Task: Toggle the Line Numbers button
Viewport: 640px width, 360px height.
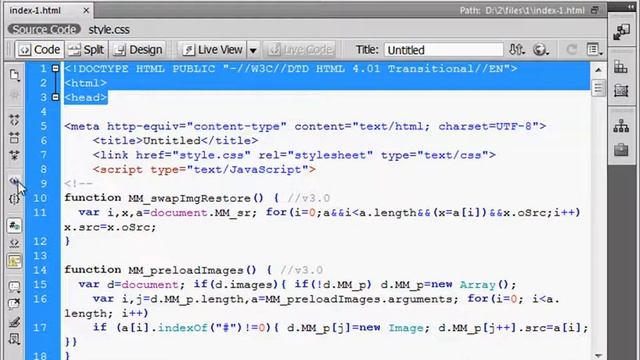Action: pos(14,225)
